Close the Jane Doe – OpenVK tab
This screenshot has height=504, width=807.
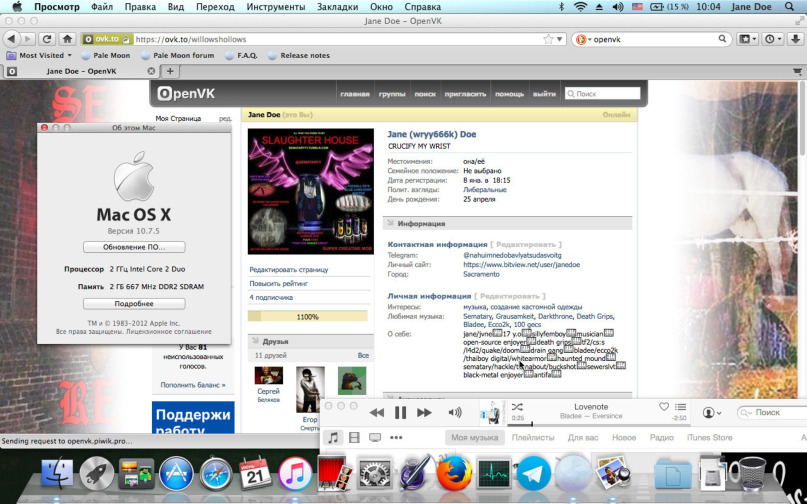pyautogui.click(x=151, y=71)
